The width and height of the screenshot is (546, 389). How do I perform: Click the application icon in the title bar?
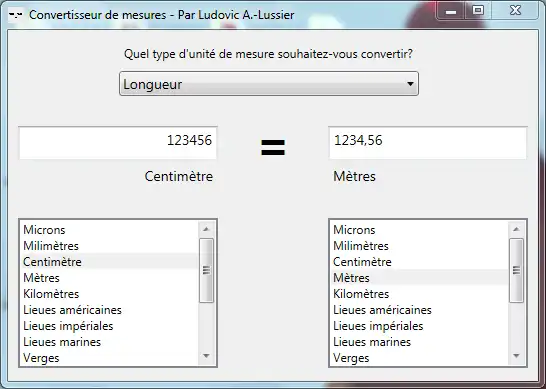15,15
